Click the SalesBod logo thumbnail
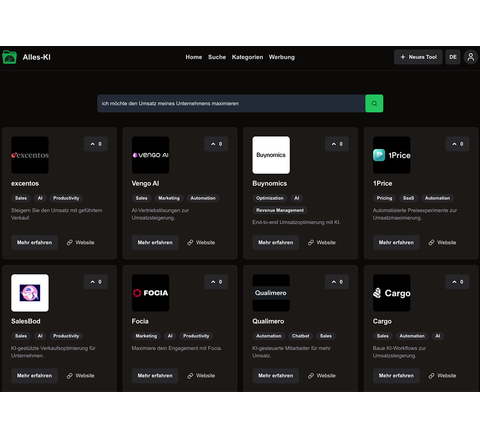The height and width of the screenshot is (440, 480). coord(30,293)
